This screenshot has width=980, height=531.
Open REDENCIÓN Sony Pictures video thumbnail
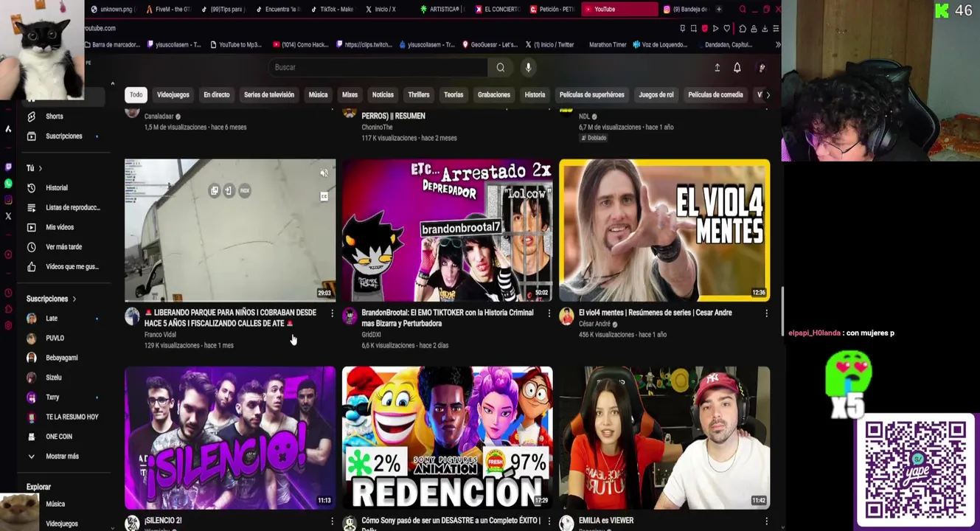(447, 438)
